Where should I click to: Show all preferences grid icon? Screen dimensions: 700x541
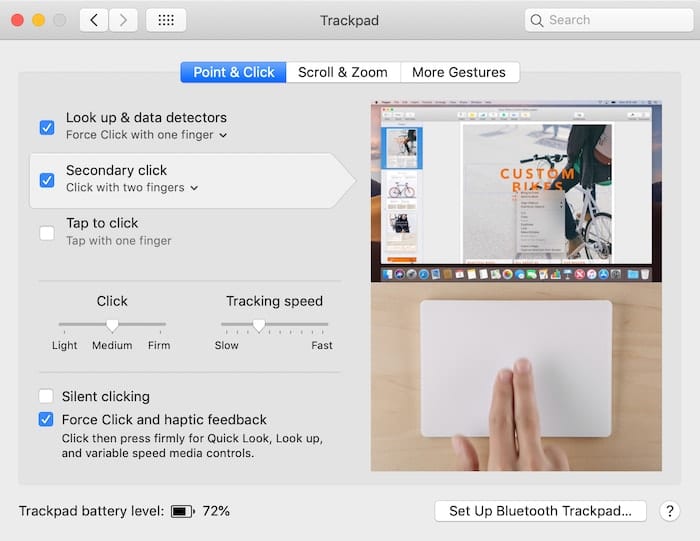165,20
